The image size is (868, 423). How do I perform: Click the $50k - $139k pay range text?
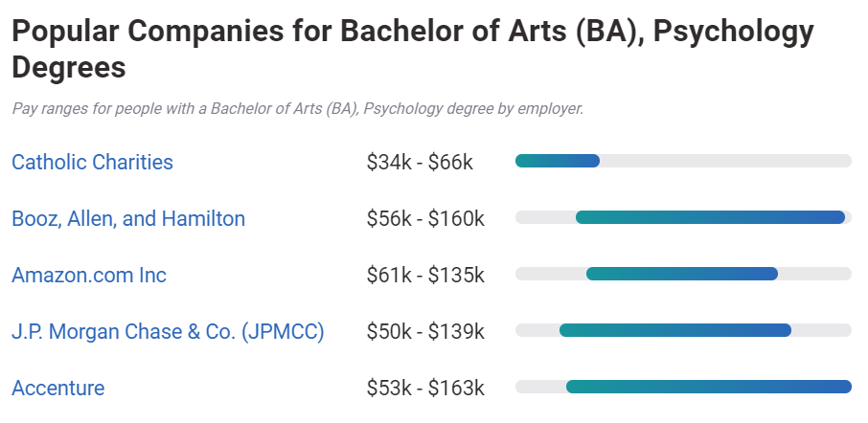[425, 332]
